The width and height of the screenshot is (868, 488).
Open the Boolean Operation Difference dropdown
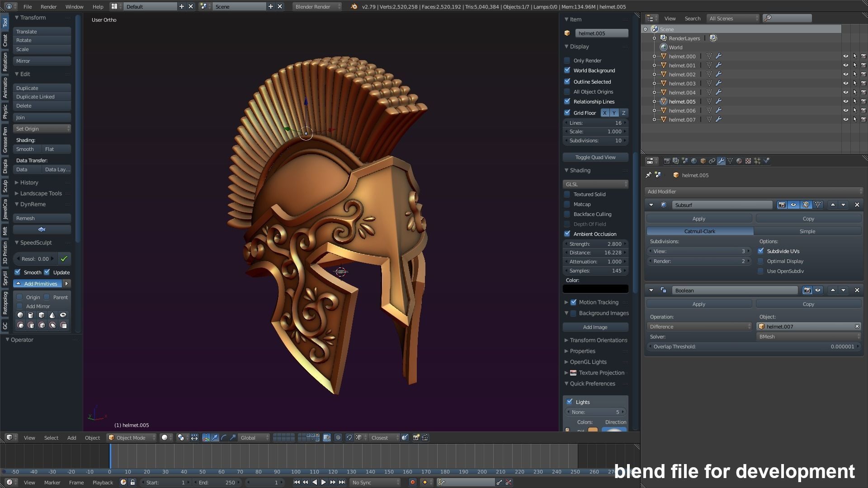699,326
